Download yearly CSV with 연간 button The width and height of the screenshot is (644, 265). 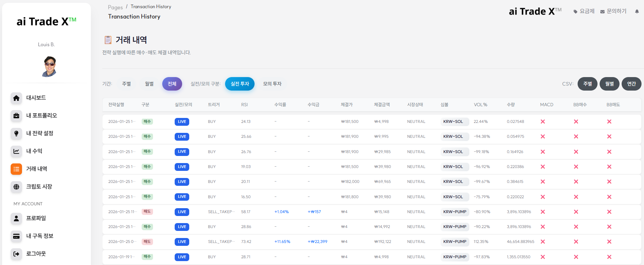[632, 84]
